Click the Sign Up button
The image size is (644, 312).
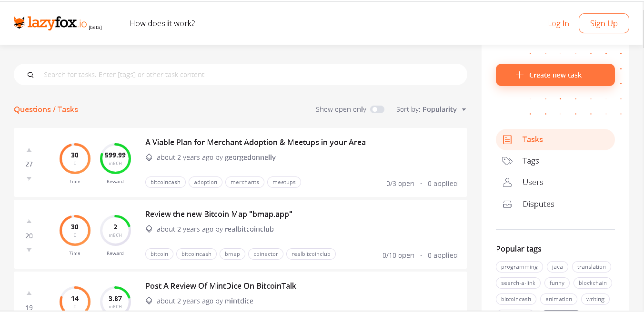[x=604, y=23]
